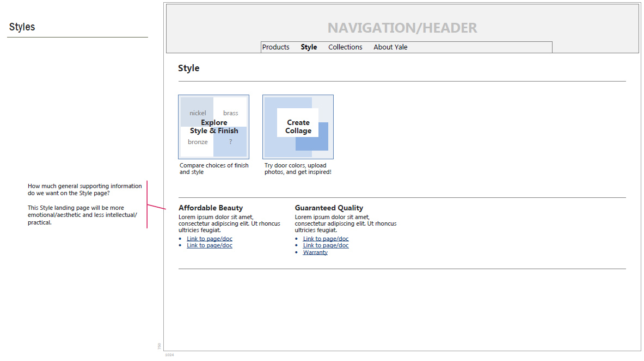
Task: Open the Create Collage tile
Action: coord(298,127)
